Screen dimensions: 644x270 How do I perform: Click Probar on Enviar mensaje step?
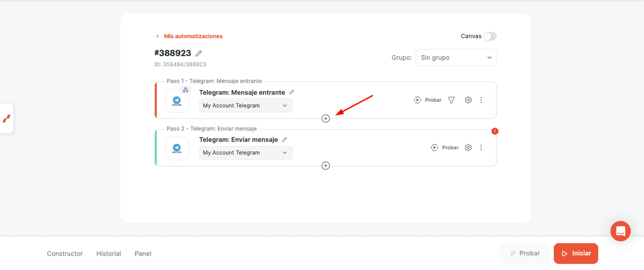coord(445,147)
